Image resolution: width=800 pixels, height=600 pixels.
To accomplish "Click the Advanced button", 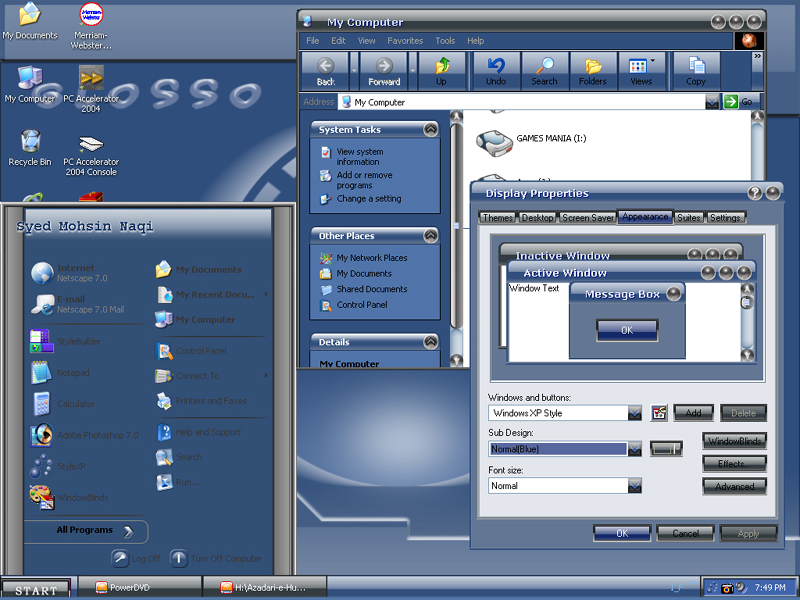I will (x=735, y=486).
